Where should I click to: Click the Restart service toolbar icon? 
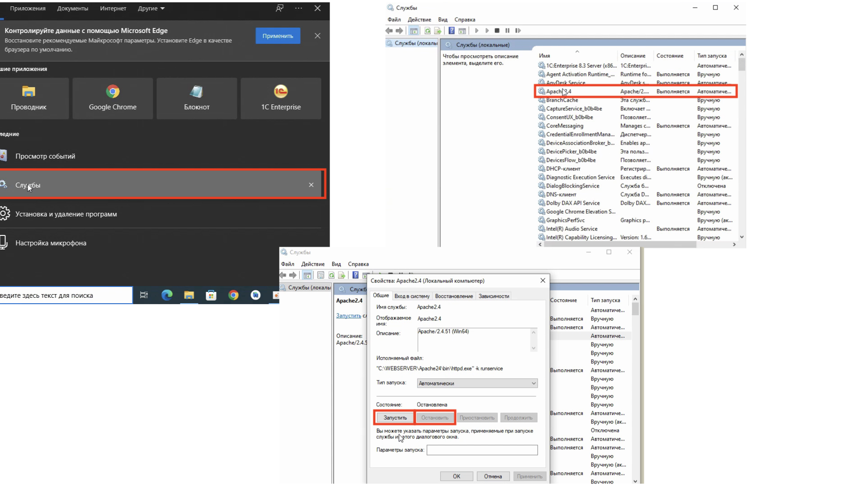click(518, 31)
